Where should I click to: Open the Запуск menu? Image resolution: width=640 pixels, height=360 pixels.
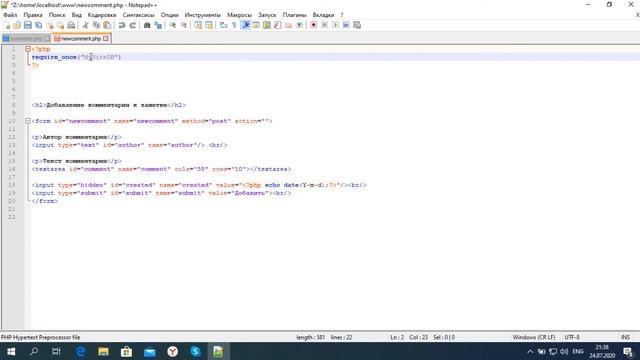pos(267,15)
